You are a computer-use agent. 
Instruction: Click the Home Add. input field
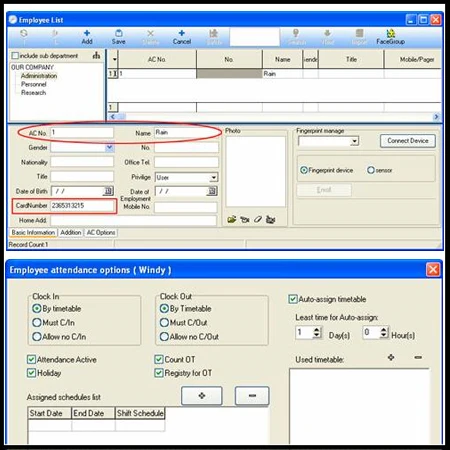point(133,220)
